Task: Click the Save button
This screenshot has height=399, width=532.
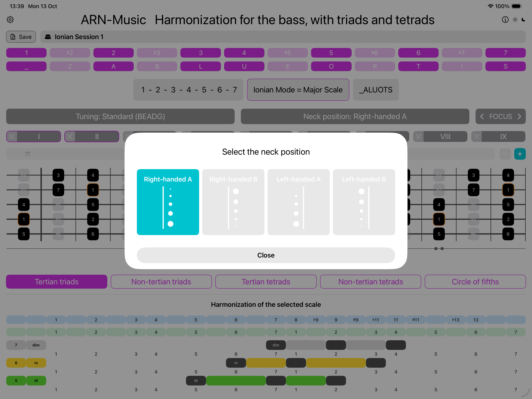Action: [21, 37]
